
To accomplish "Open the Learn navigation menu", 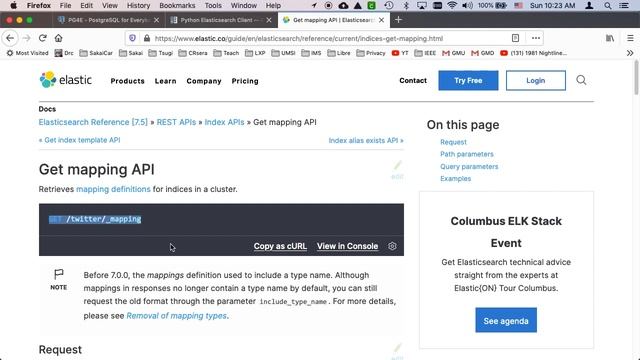I will (165, 81).
